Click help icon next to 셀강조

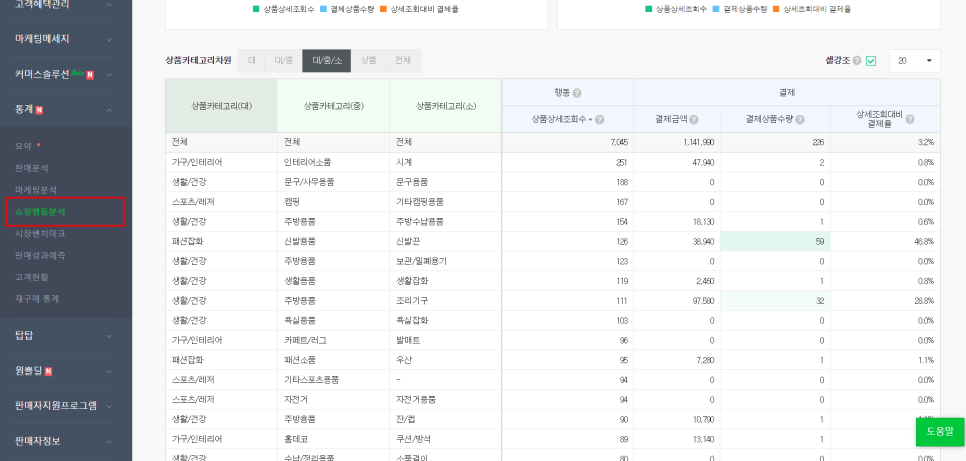tap(857, 61)
